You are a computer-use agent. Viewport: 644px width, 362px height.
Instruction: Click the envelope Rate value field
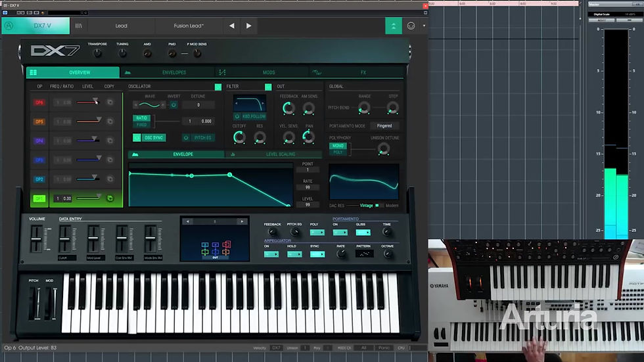pyautogui.click(x=308, y=187)
